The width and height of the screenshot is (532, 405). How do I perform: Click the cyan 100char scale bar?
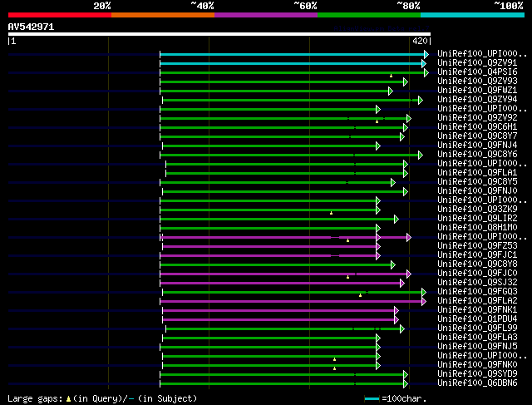click(372, 399)
